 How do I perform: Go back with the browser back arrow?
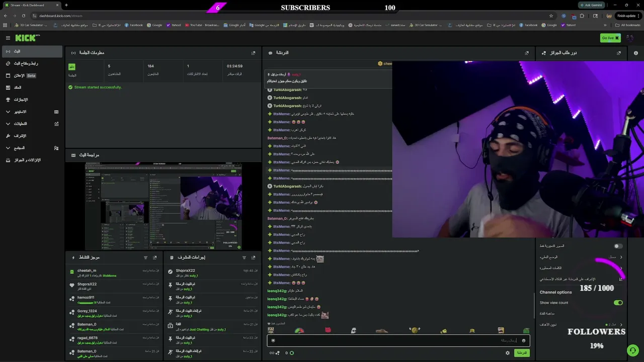[5, 16]
